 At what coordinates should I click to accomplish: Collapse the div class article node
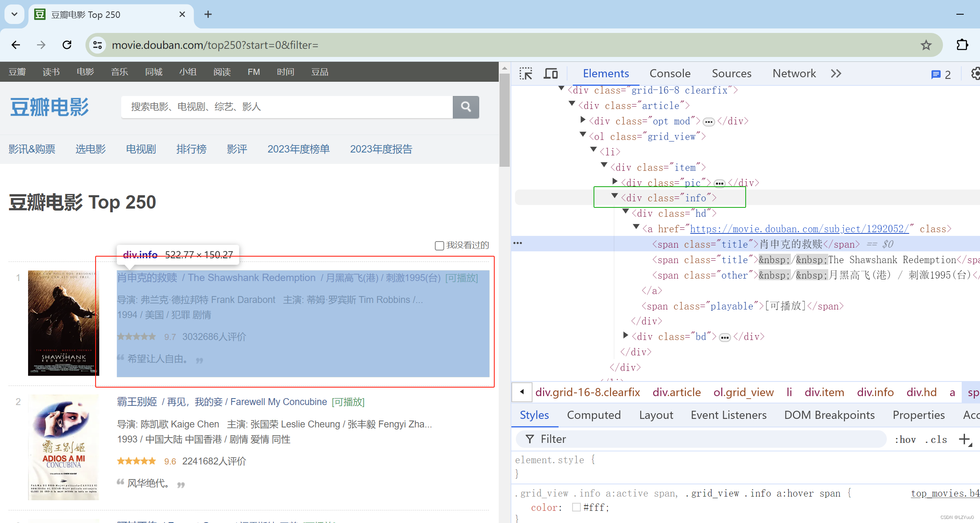coord(572,104)
